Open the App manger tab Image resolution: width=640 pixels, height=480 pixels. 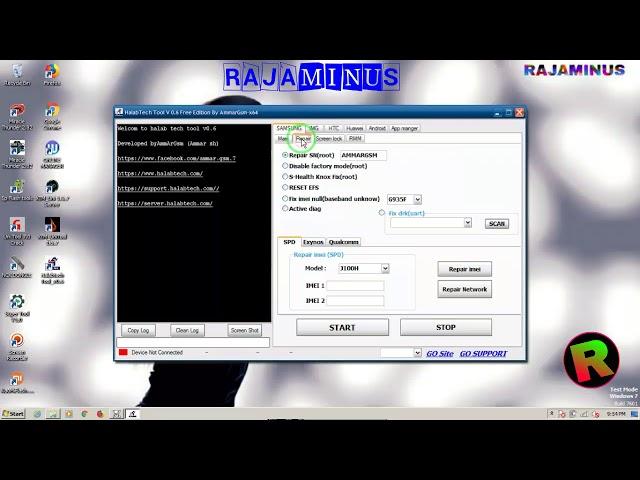pyautogui.click(x=404, y=128)
